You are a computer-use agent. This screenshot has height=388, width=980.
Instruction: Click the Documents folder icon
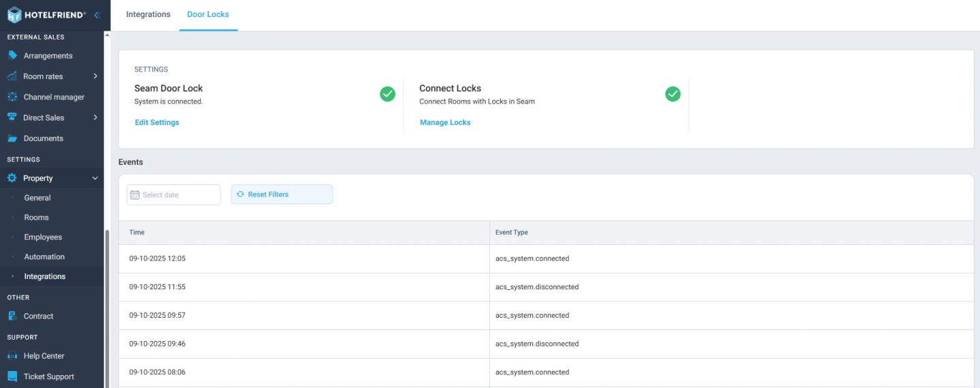12,138
